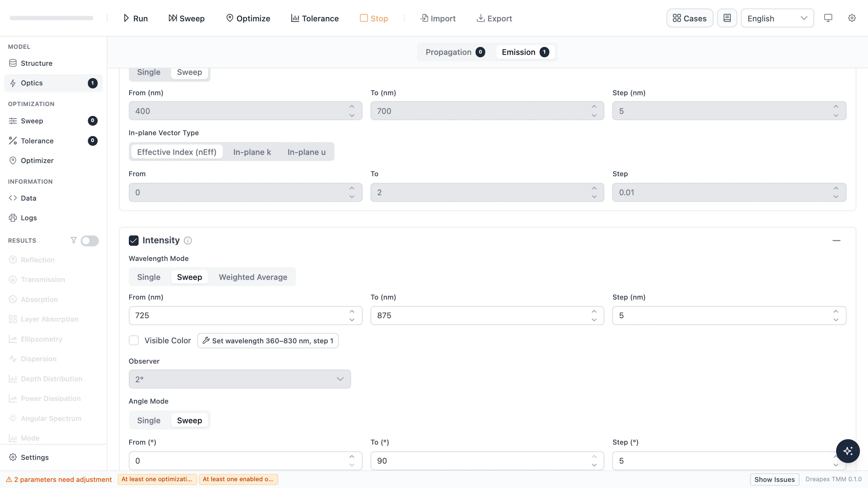Enable the Visible Color checkbox
Screen dimensions: 868x488
[134, 341]
